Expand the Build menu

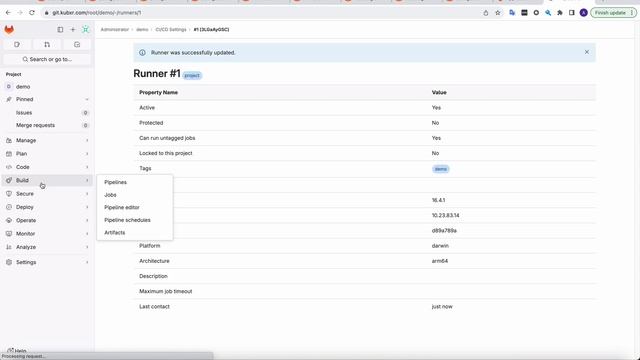click(47, 180)
